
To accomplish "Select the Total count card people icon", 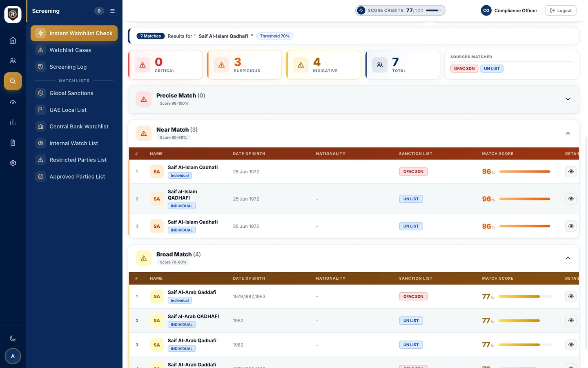I will pyautogui.click(x=380, y=65).
